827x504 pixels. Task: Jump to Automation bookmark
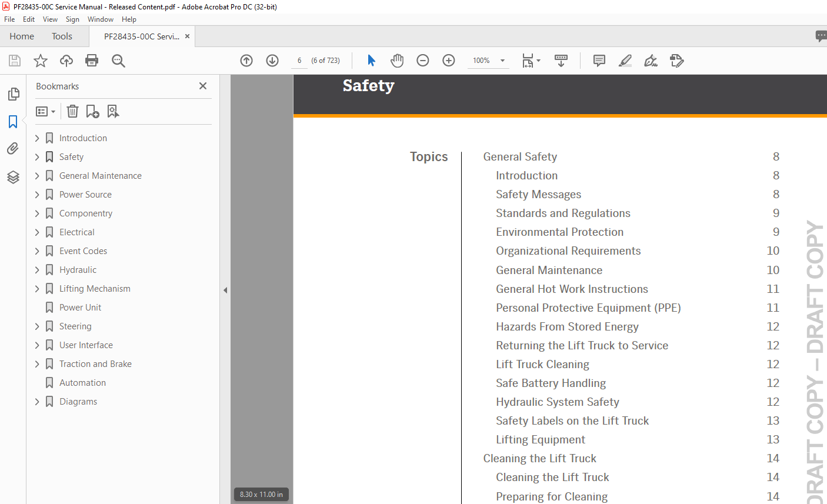pos(82,383)
